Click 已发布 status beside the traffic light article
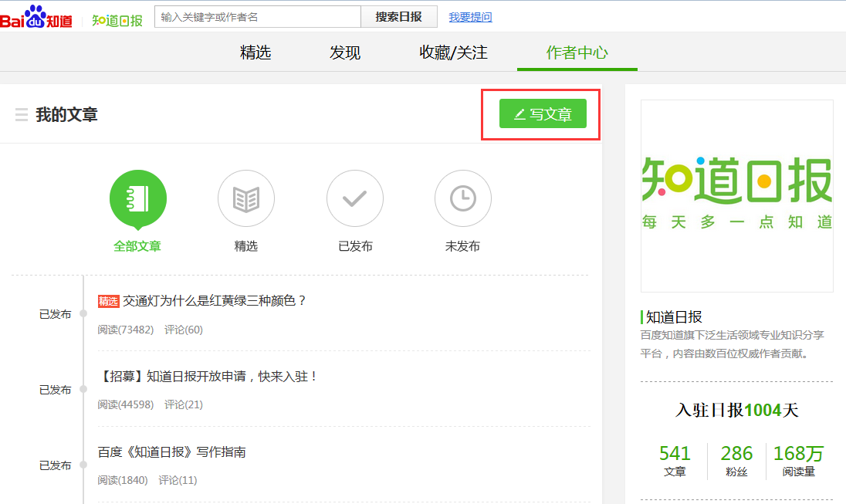The width and height of the screenshot is (846, 504). tap(55, 314)
